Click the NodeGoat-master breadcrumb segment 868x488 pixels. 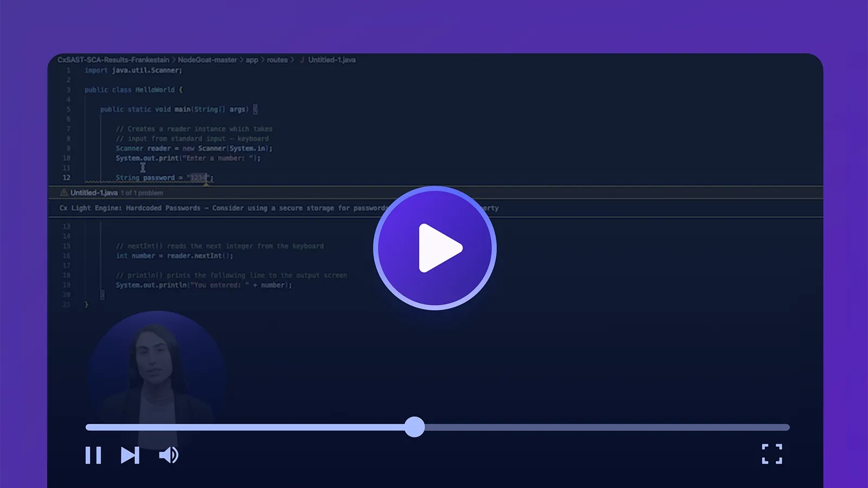click(208, 60)
